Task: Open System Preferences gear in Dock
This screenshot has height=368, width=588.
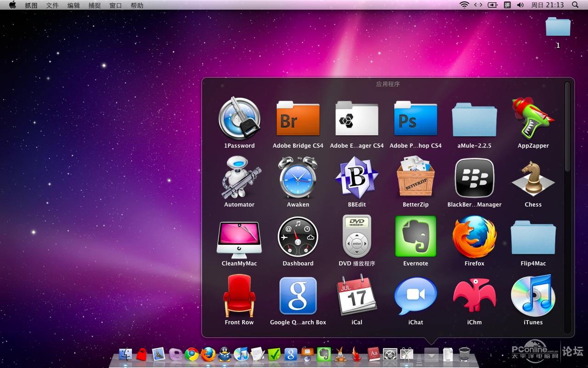Action: point(390,354)
